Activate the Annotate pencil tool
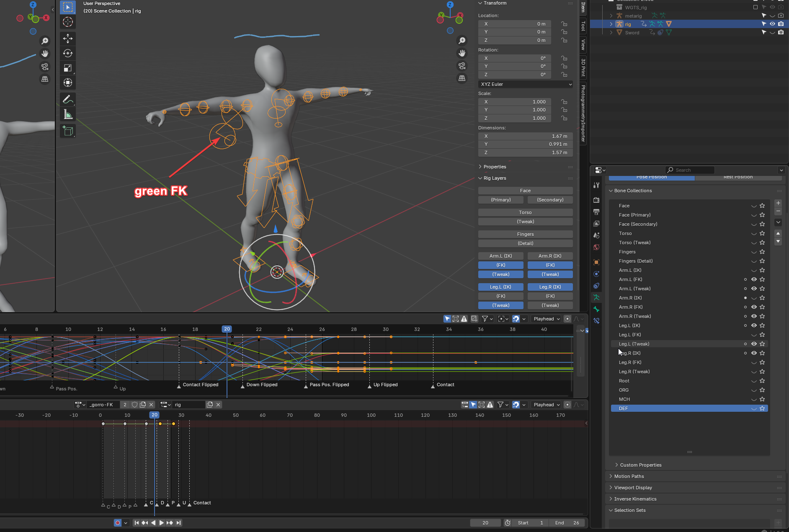This screenshot has height=532, width=789. pyautogui.click(x=67, y=99)
